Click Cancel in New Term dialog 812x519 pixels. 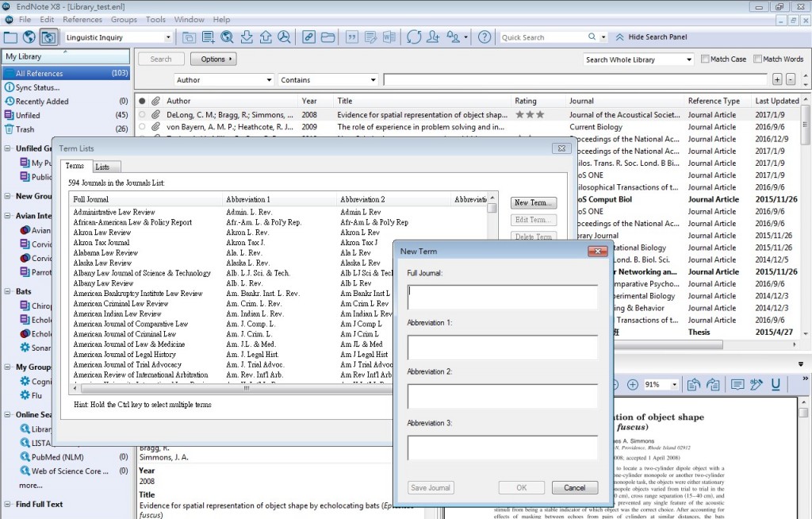(574, 487)
